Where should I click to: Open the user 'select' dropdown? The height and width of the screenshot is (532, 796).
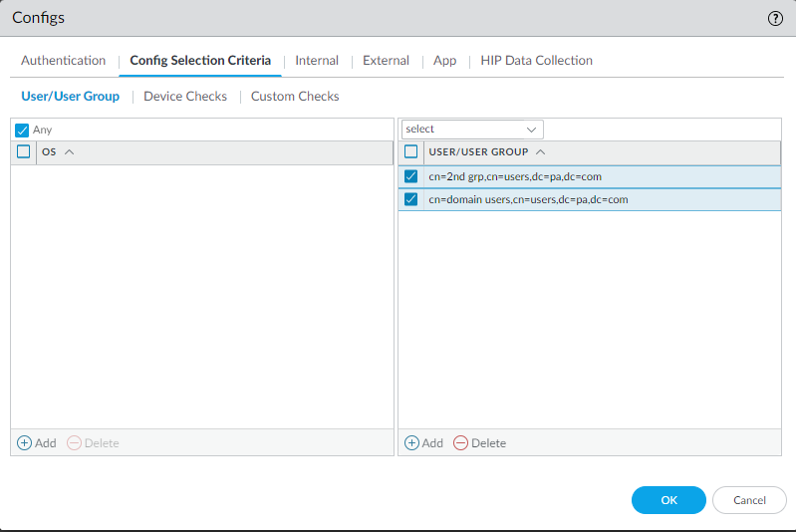(x=472, y=130)
